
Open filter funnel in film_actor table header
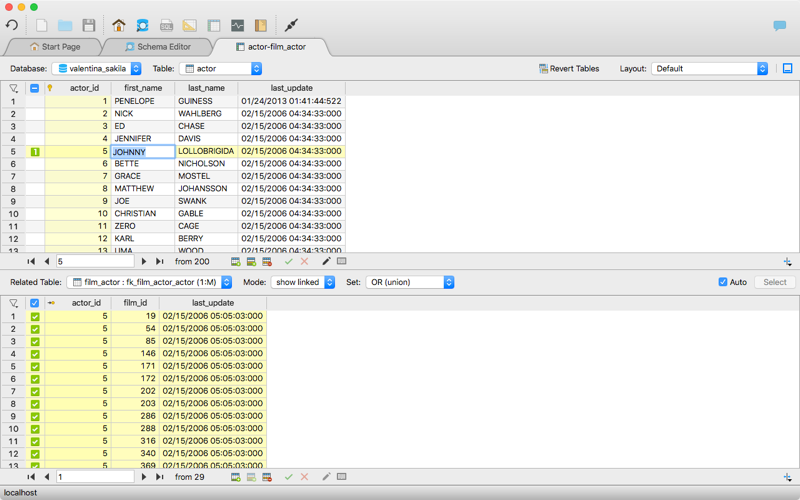coord(14,303)
